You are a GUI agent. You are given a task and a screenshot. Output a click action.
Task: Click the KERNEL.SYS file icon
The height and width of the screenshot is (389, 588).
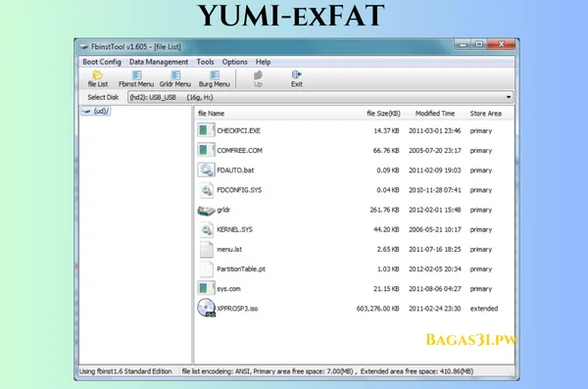(x=206, y=229)
